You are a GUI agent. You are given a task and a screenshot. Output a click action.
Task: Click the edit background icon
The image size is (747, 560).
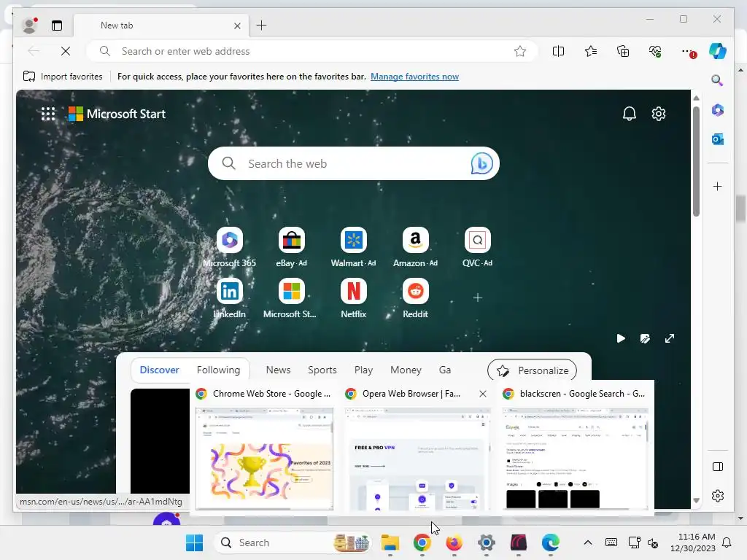click(645, 338)
